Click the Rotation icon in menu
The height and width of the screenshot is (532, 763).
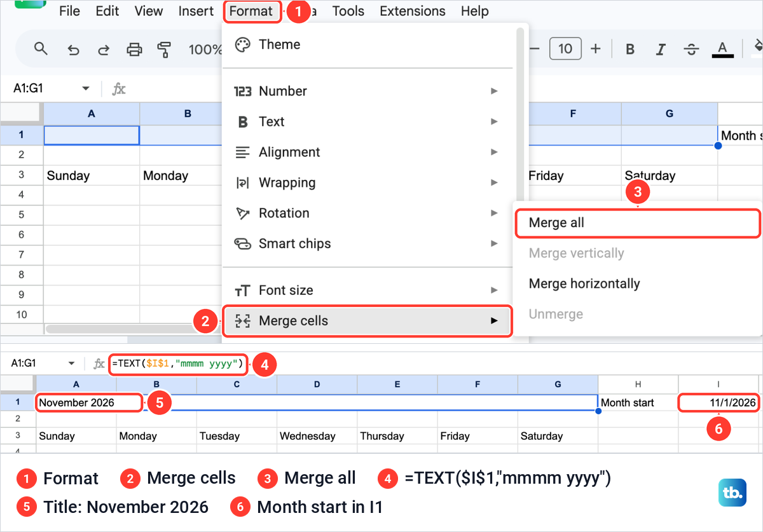243,213
